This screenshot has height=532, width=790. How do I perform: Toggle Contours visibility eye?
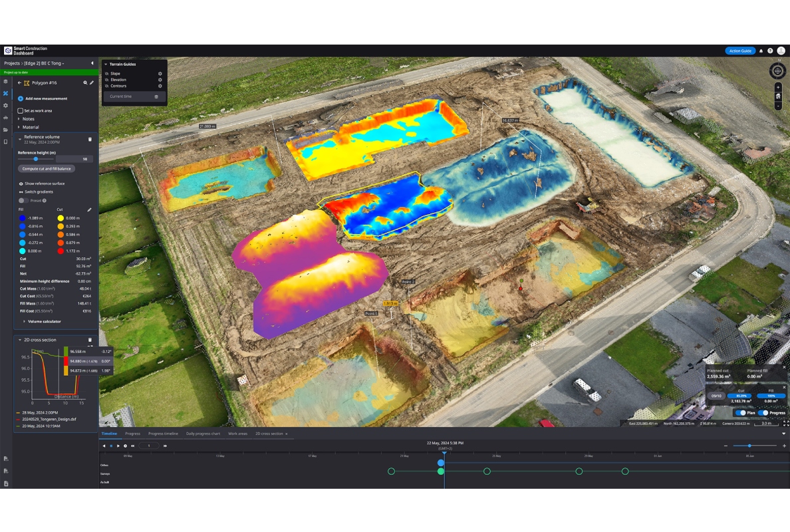tap(107, 86)
